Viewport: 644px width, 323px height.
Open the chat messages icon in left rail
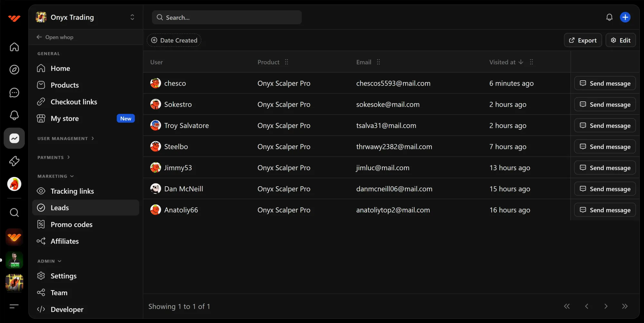tap(14, 93)
